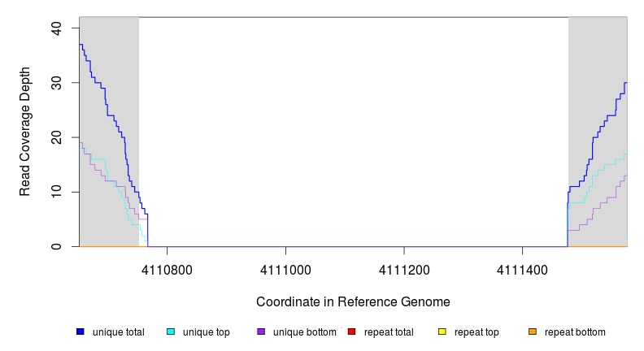This screenshot has height=351, width=644.
Task: Click the orange repeat bottom legend swatch
Action: pyautogui.click(x=533, y=332)
